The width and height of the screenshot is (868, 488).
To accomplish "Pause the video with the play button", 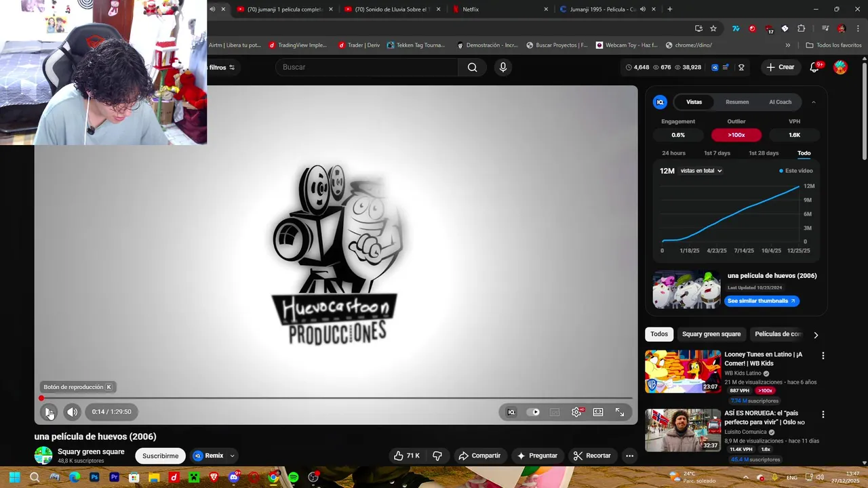I will tap(49, 411).
